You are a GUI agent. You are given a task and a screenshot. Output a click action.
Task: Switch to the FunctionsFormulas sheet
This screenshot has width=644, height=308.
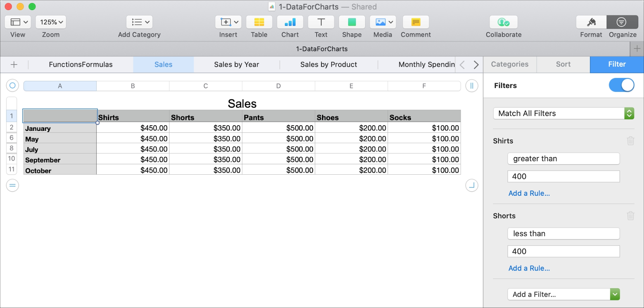coord(80,64)
